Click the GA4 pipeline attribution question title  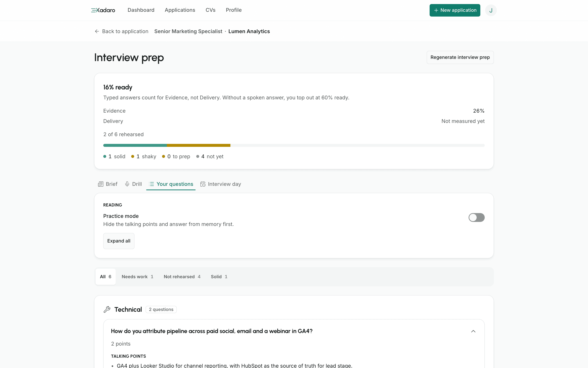tap(212, 331)
